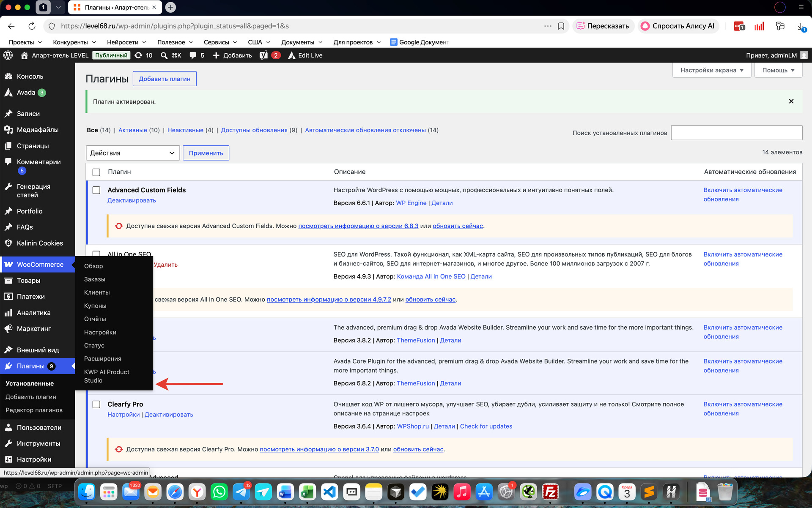Choose 'KWP AI Product Studio' submenu item
The height and width of the screenshot is (508, 812).
pos(107,376)
